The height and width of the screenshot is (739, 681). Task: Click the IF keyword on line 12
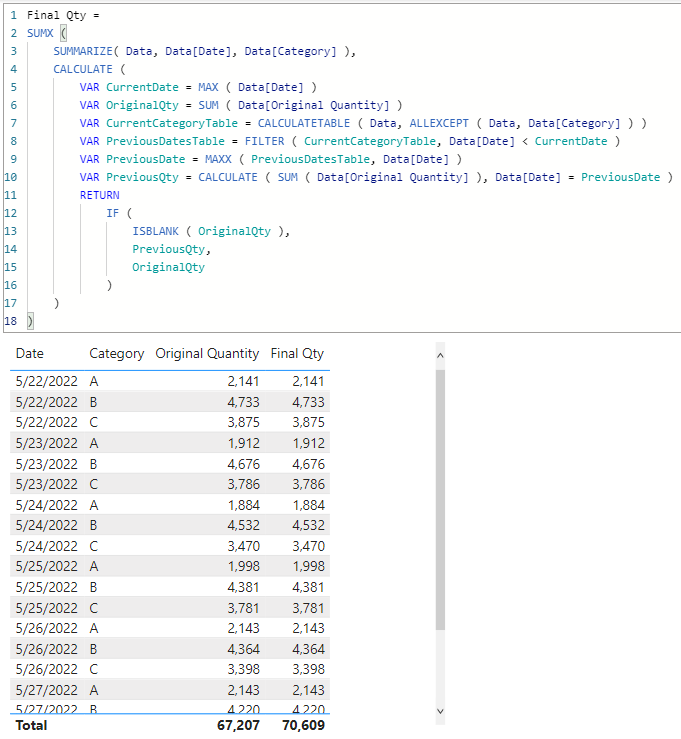click(113, 213)
